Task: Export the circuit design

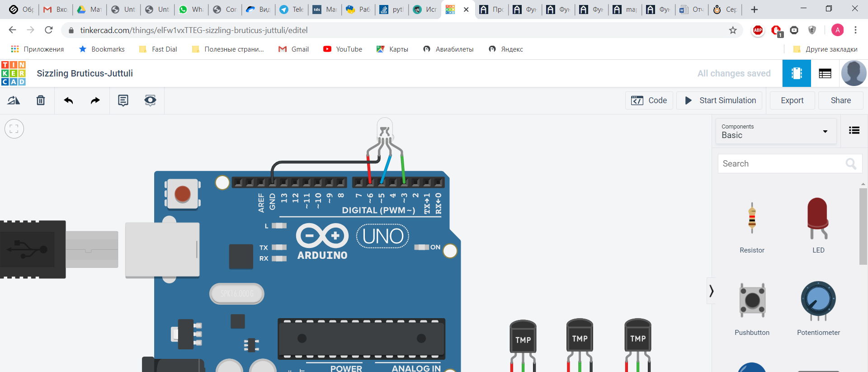Action: point(792,100)
